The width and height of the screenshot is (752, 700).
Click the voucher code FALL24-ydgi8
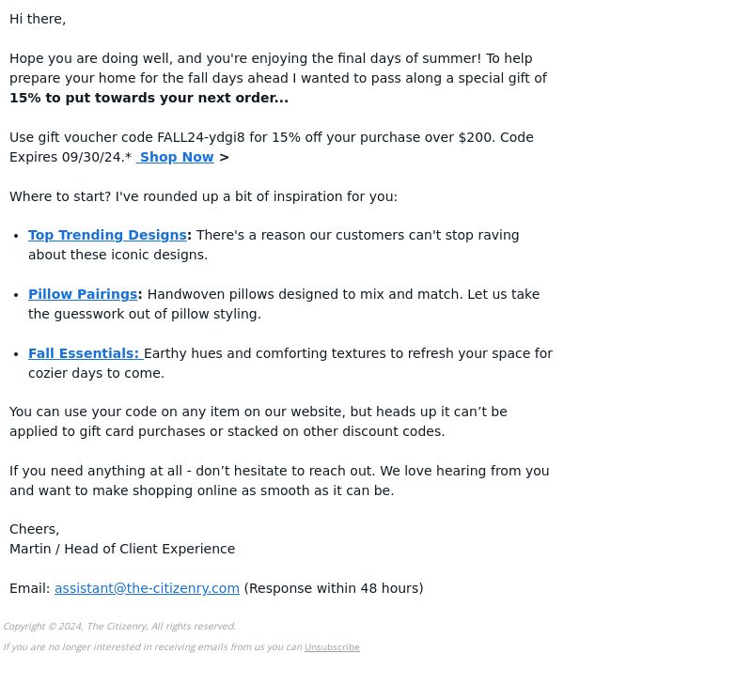[x=201, y=137]
